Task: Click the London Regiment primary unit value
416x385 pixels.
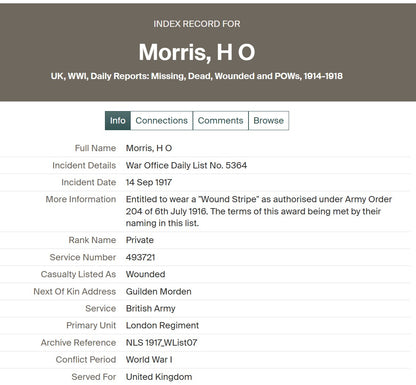Action: (162, 326)
